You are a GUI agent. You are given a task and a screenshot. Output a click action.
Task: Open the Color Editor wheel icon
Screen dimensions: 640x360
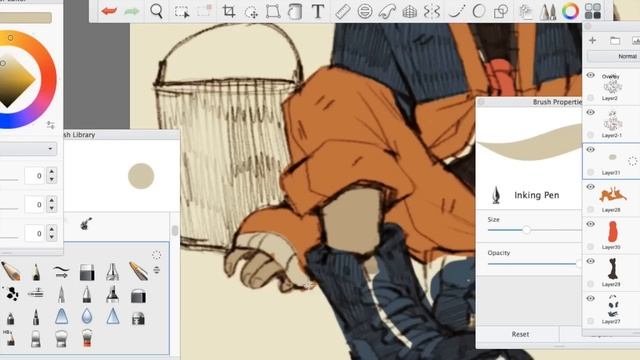(x=570, y=11)
